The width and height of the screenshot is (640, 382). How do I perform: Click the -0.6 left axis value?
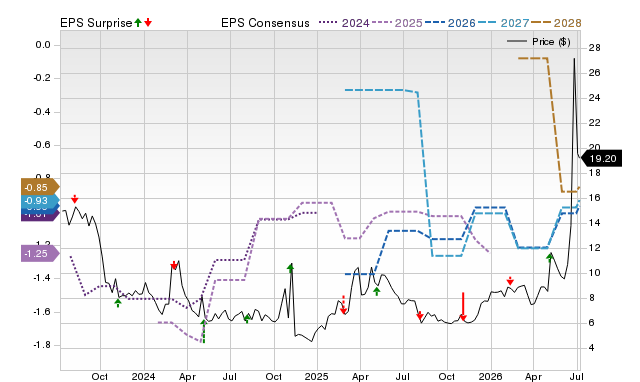pos(42,145)
